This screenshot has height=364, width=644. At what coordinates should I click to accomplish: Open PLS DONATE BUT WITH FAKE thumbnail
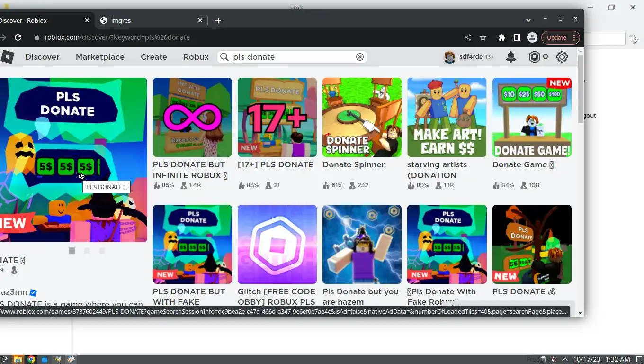click(192, 244)
